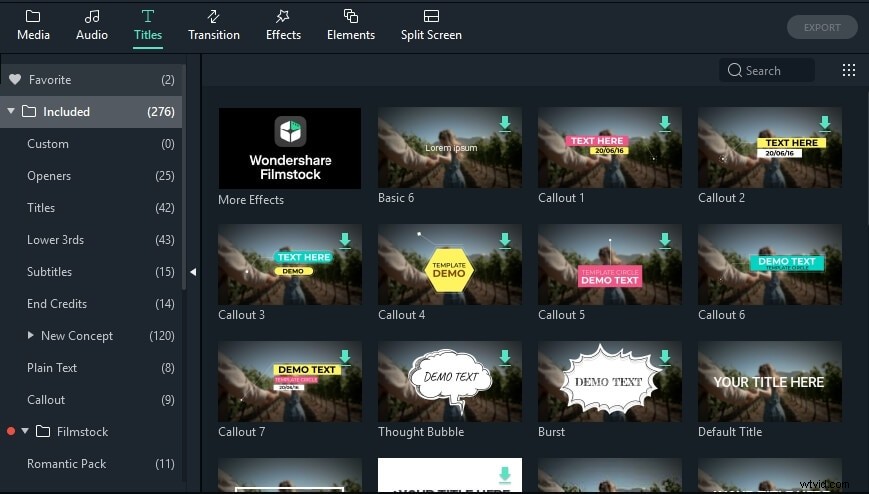Select the Callout 2 thumbnail

click(x=770, y=147)
